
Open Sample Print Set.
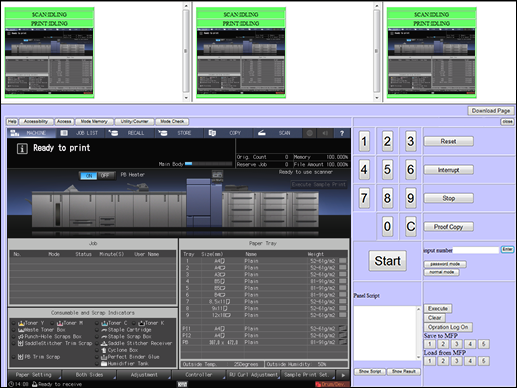pos(307,375)
